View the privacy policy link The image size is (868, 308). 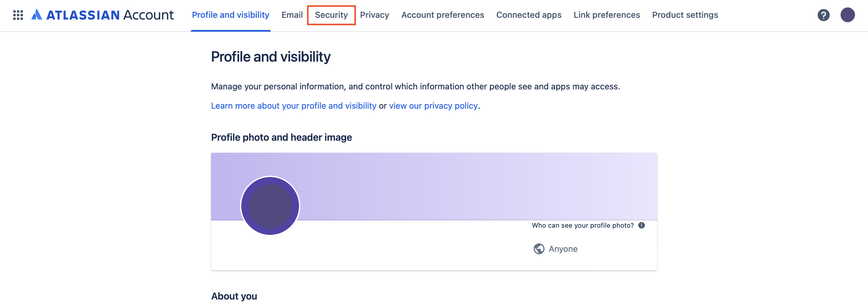(433, 106)
